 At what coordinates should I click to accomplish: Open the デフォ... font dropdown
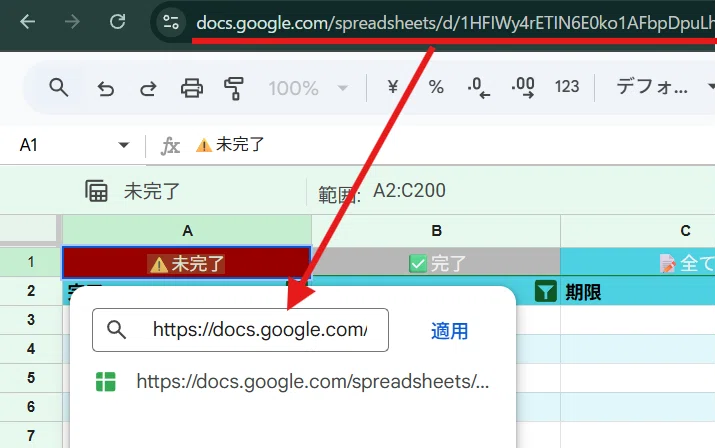click(x=665, y=86)
